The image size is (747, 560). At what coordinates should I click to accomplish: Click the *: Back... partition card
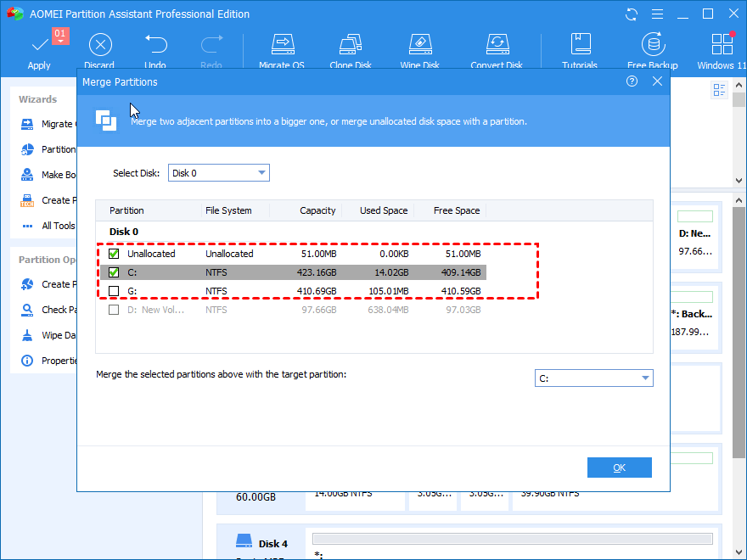coord(695,317)
